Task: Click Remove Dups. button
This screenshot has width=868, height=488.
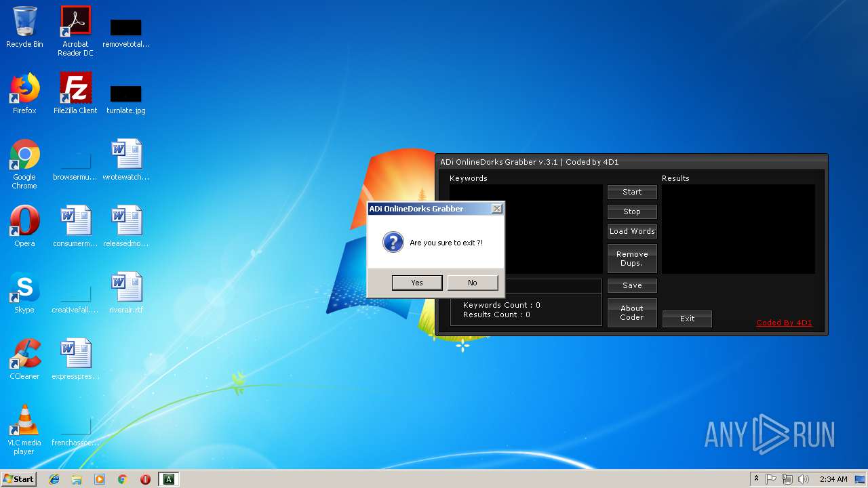Action: (632, 258)
